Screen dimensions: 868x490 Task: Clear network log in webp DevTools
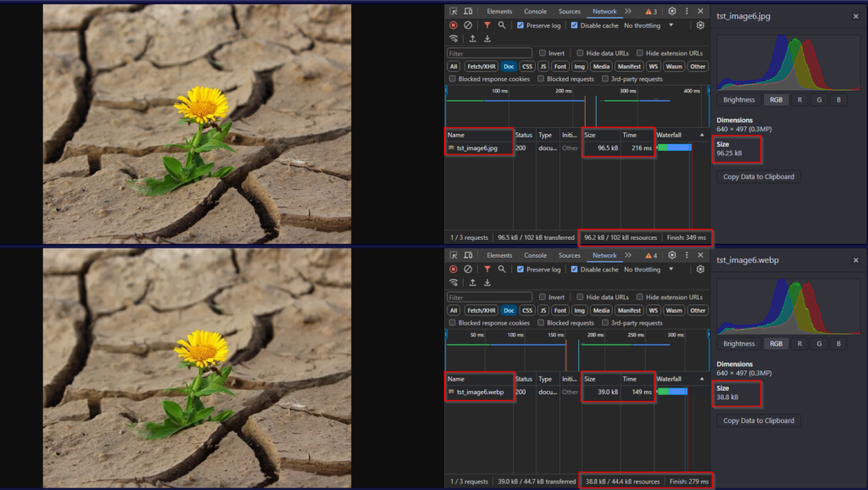click(x=468, y=269)
